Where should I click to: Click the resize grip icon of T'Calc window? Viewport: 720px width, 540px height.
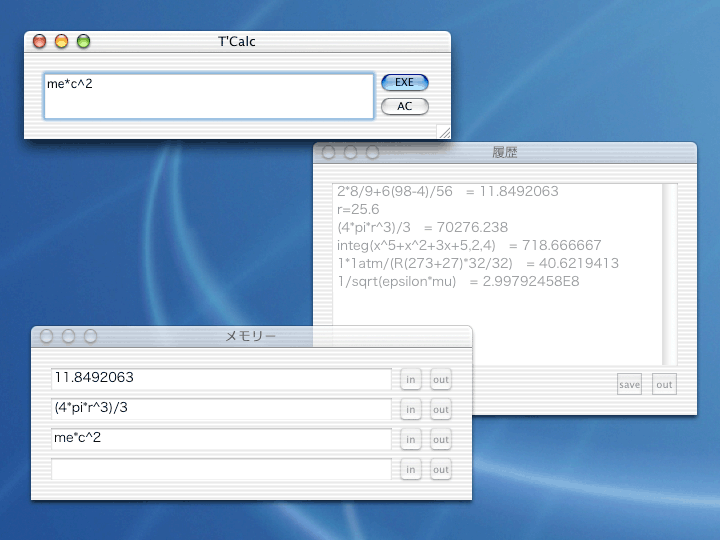click(x=444, y=132)
